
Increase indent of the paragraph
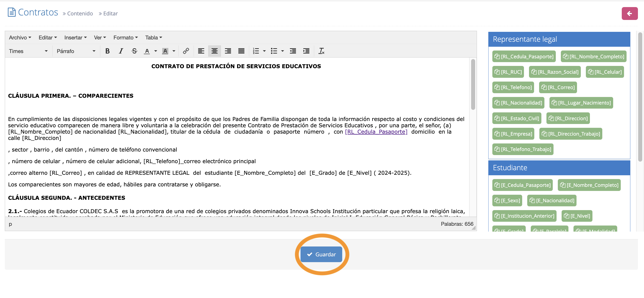click(306, 51)
